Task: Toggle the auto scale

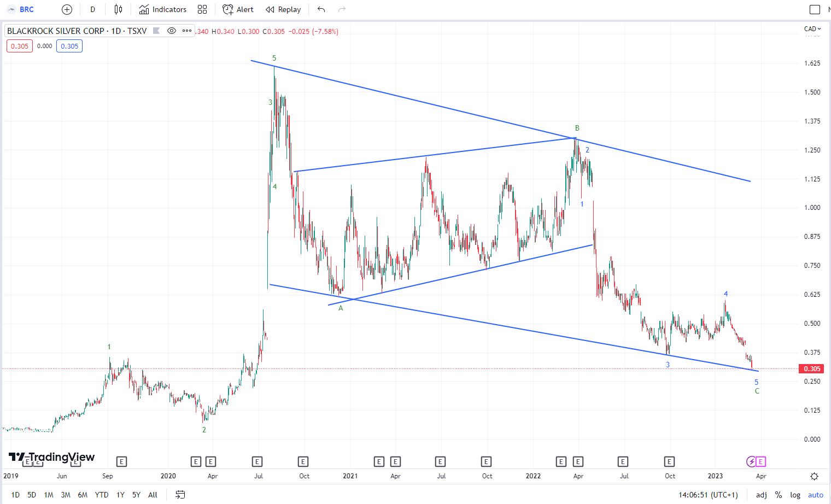Action: point(816,495)
